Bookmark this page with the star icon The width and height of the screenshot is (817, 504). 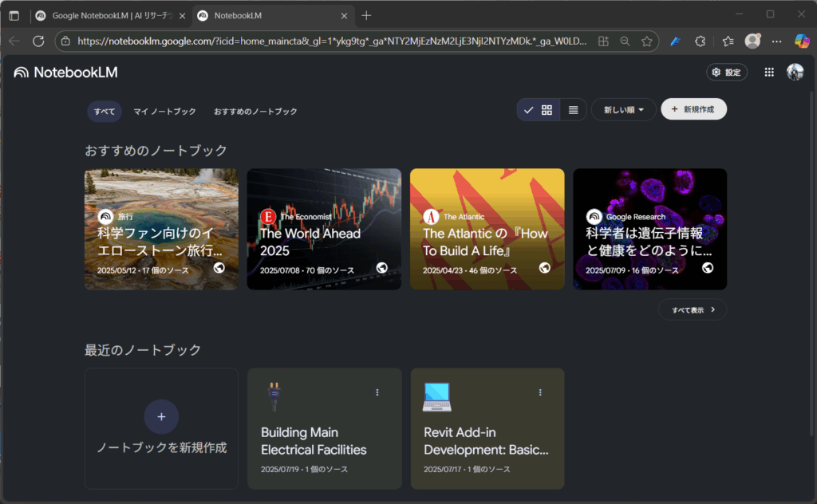[x=647, y=41]
